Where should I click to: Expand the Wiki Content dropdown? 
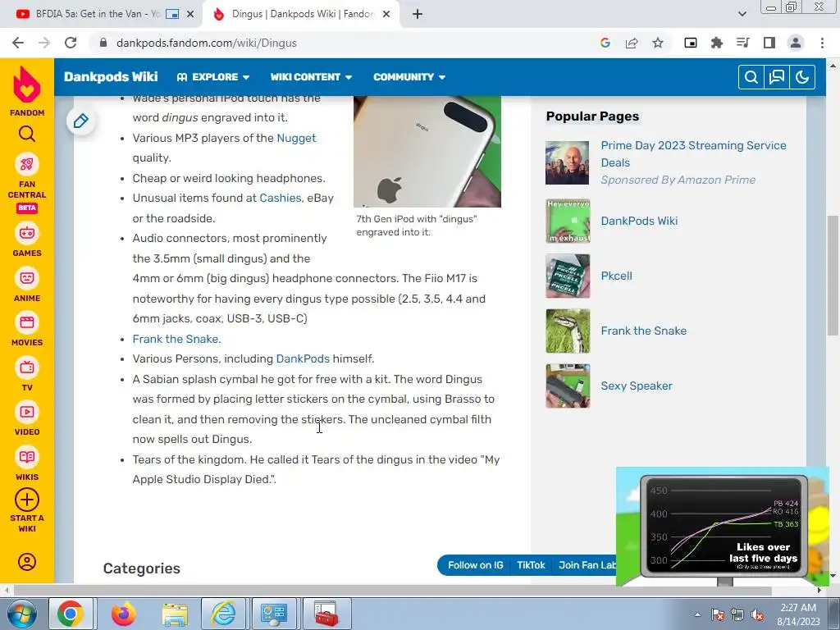[x=311, y=77]
